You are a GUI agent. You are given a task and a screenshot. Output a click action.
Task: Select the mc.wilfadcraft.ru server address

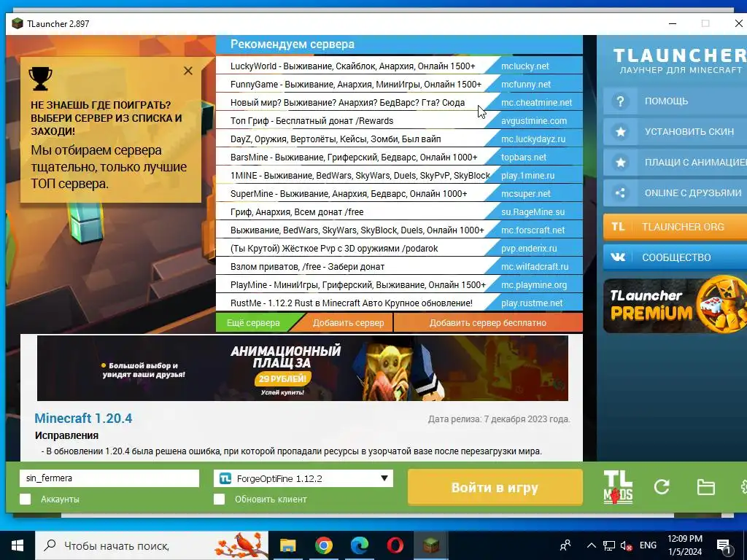tap(535, 267)
